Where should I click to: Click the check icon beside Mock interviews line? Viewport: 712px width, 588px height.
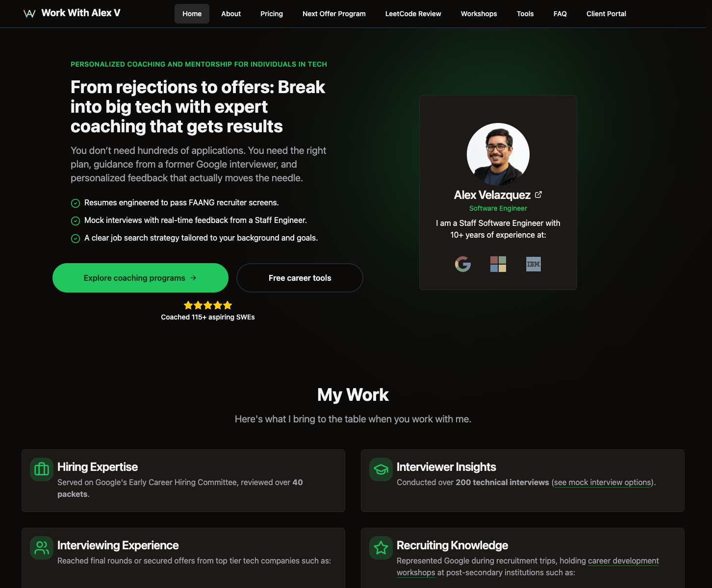click(x=76, y=221)
